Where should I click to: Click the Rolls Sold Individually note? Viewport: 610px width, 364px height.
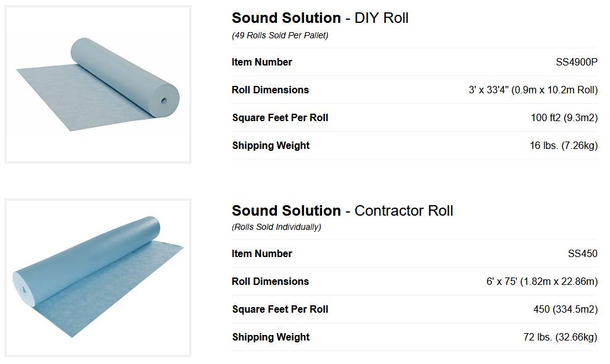tap(276, 227)
